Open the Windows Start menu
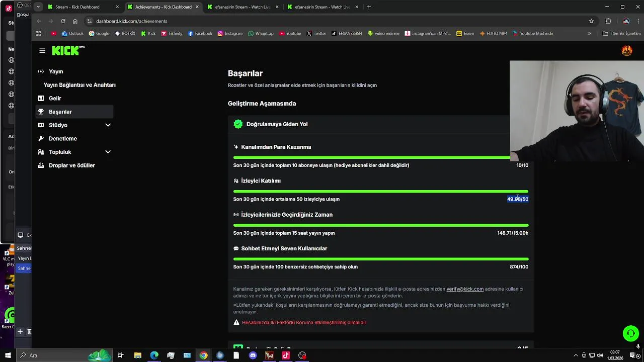 click(8, 355)
